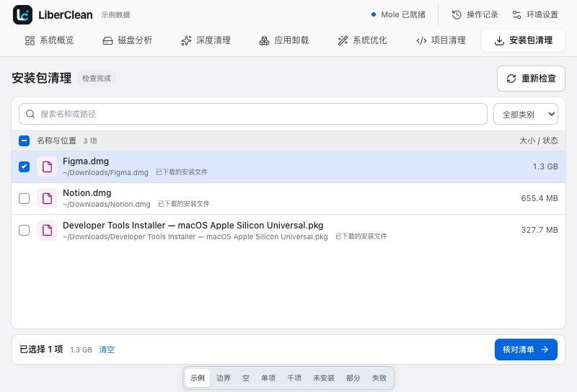Focus the 搜索名称或路径 search field
This screenshot has width=577, height=392.
coord(253,114)
